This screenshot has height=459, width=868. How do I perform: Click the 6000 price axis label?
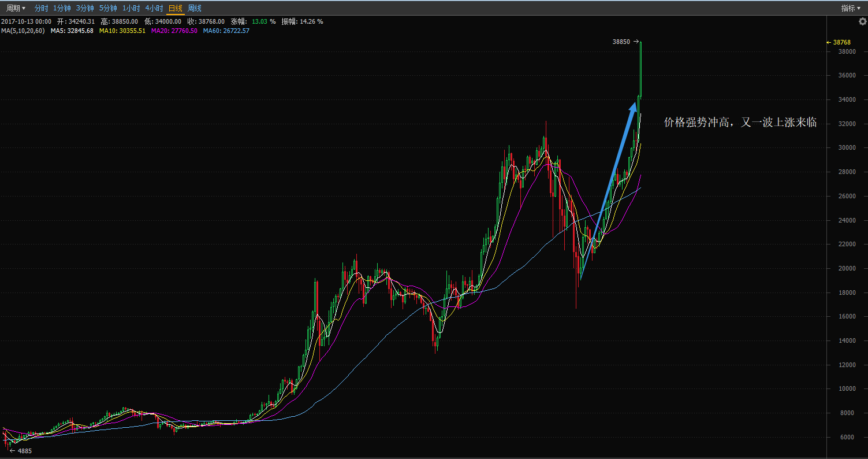pos(848,437)
